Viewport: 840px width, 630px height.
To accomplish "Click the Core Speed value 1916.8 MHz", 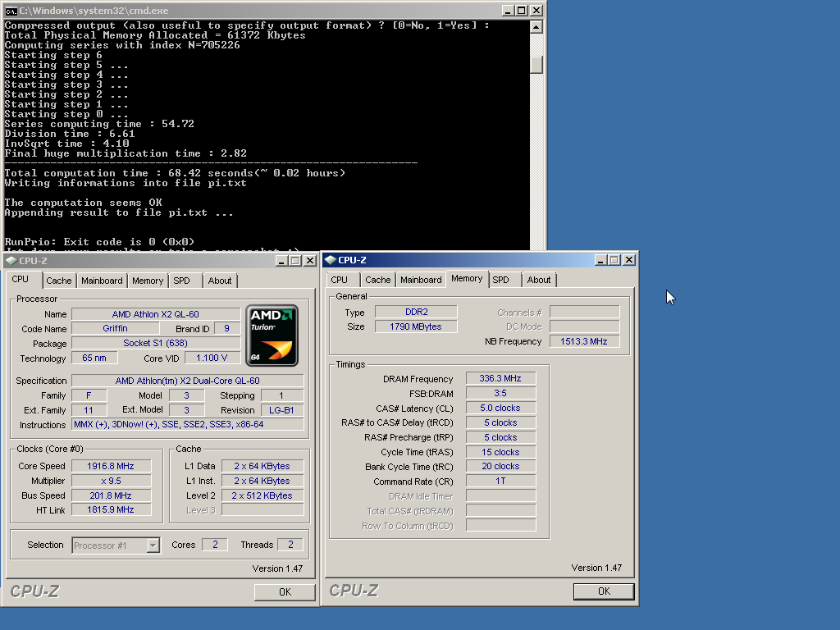I will point(111,466).
